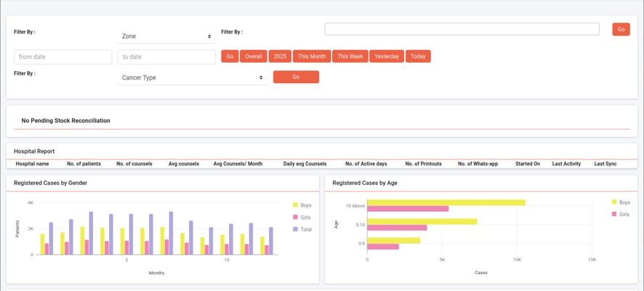Filter data by year 2025

pyautogui.click(x=280, y=57)
